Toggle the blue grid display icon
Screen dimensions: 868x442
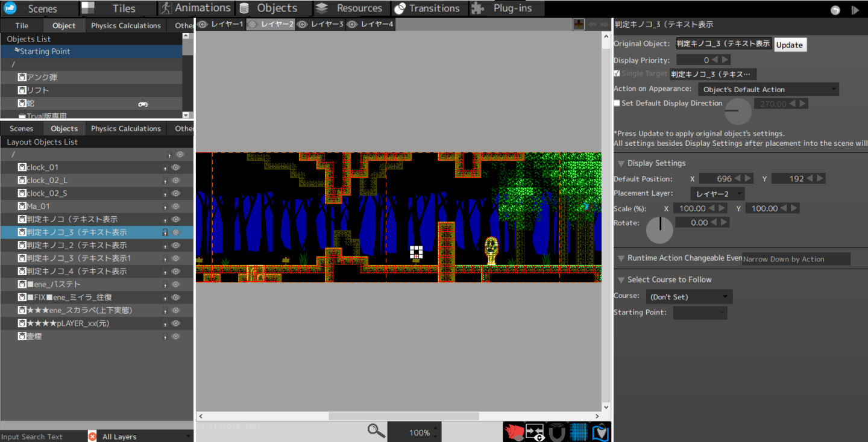pyautogui.click(x=577, y=431)
